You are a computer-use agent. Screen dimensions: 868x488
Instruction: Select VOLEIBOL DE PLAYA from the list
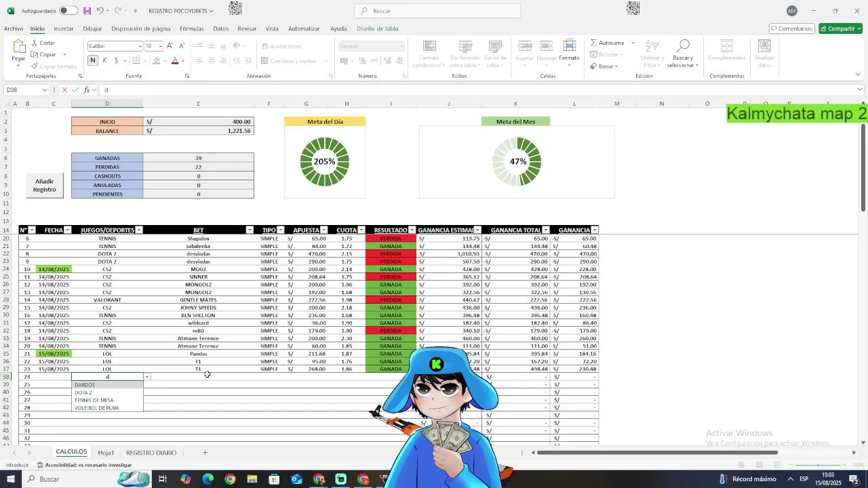tap(107, 408)
